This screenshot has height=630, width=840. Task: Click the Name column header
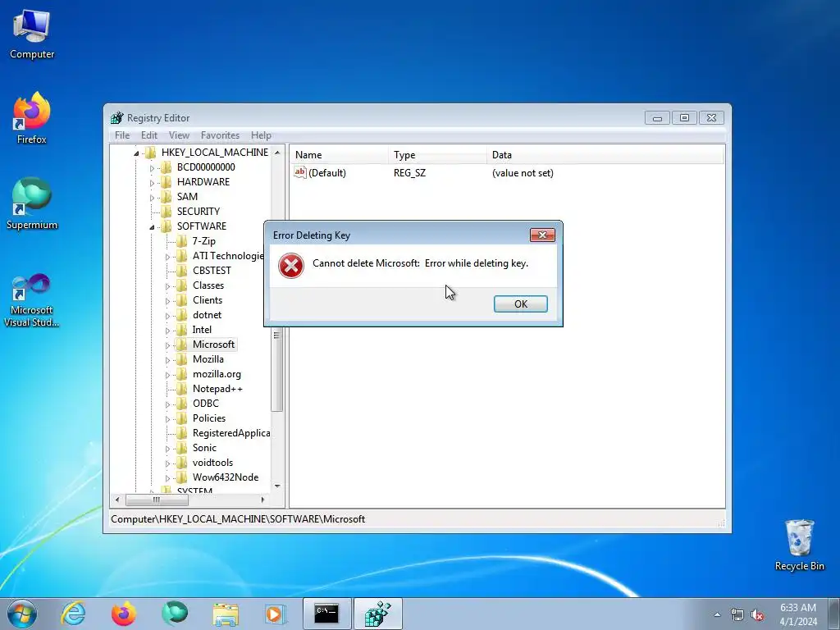(339, 155)
